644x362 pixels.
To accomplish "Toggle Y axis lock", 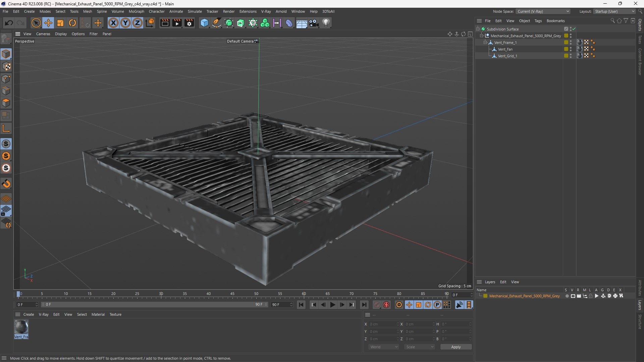I will [x=125, y=23].
